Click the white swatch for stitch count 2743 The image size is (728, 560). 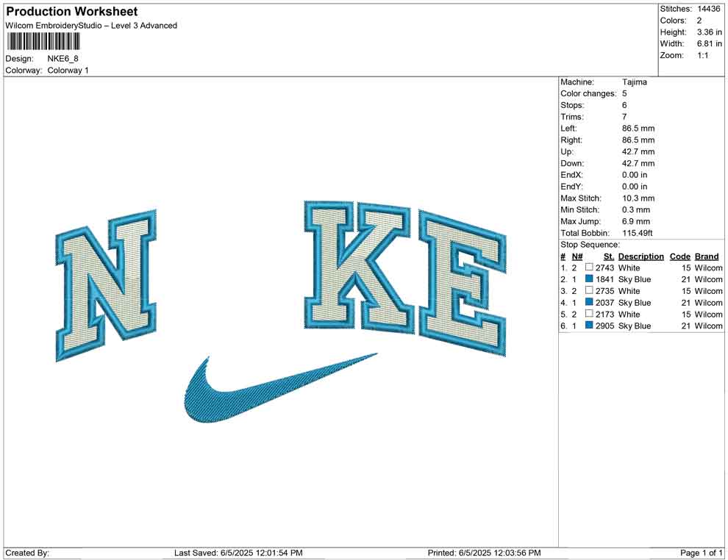589,268
